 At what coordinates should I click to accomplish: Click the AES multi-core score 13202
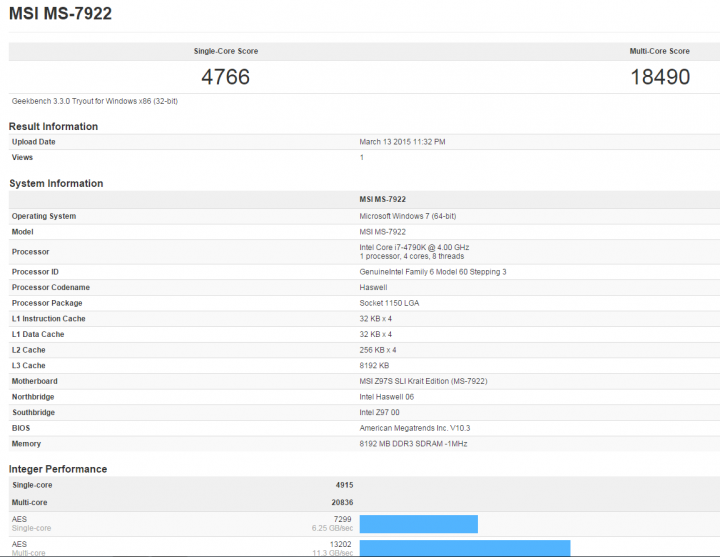340,544
